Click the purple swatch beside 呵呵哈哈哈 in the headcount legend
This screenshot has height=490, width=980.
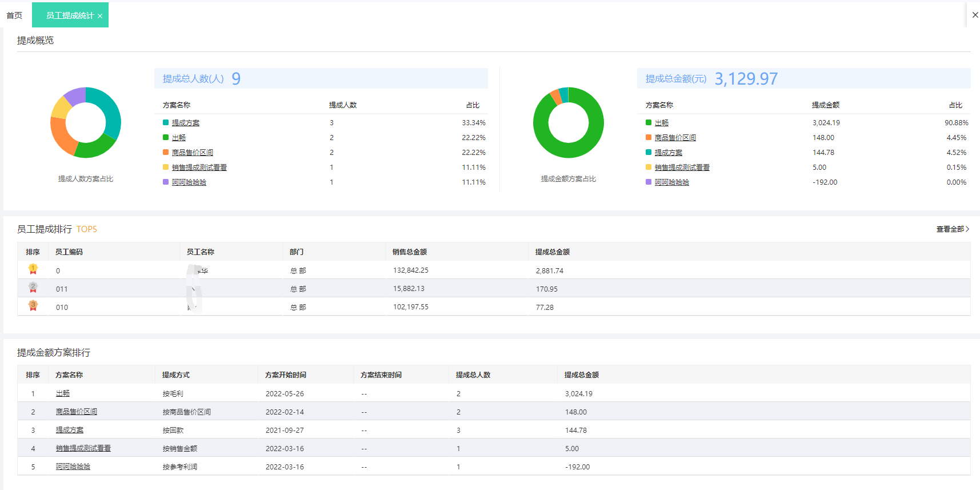point(166,182)
